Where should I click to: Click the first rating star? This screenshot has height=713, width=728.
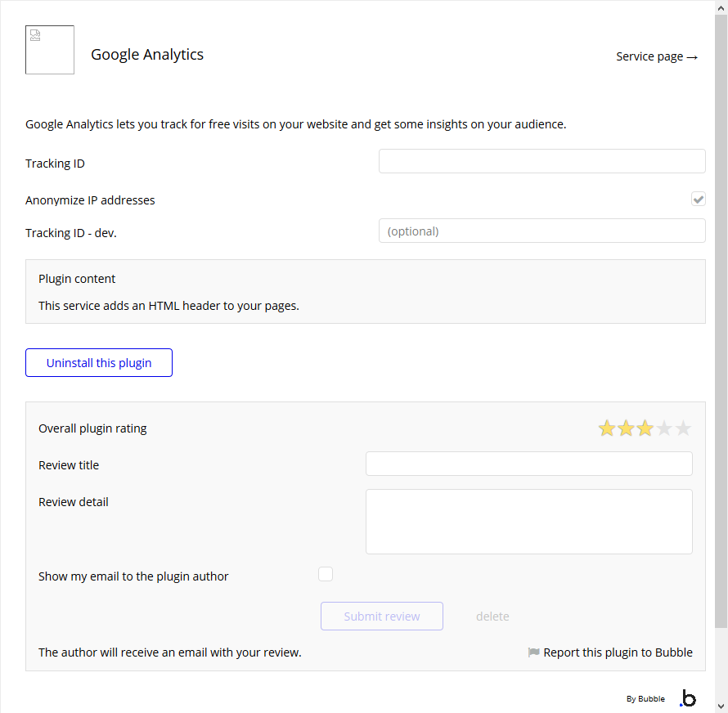click(x=607, y=428)
